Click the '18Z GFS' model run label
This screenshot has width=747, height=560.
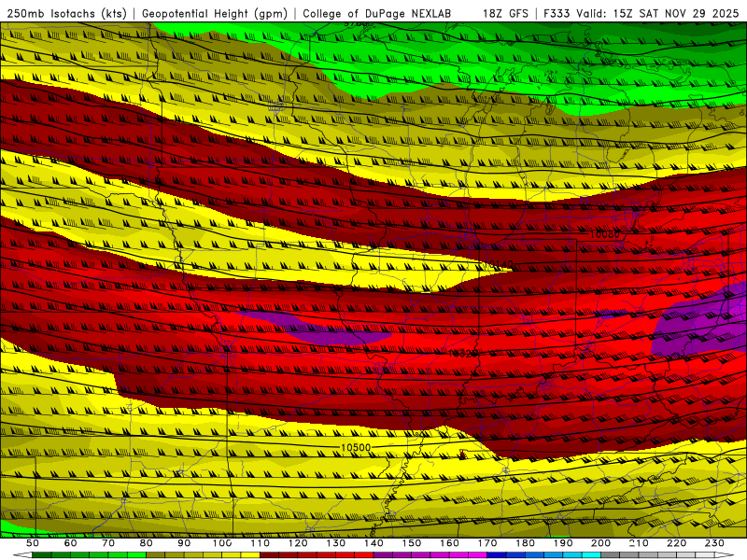(x=505, y=13)
